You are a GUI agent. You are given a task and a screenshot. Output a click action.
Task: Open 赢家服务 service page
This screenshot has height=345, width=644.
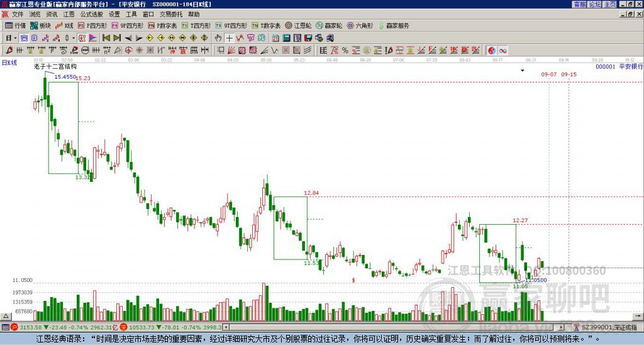[x=394, y=25]
